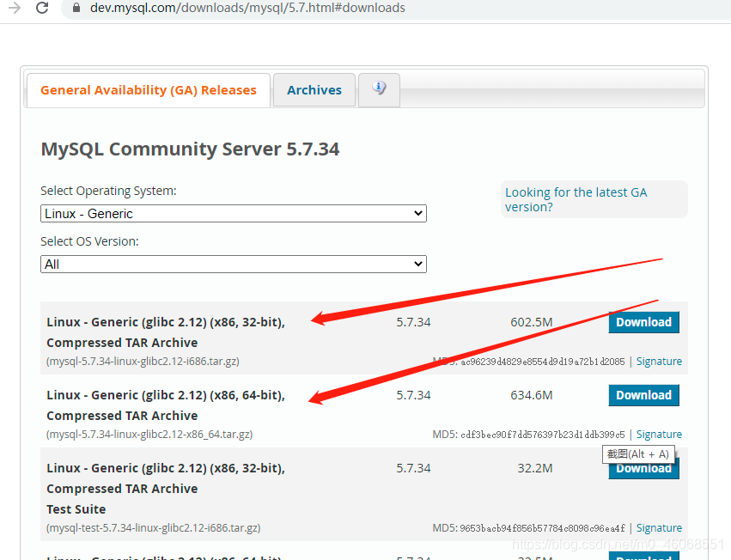Click the padlock site security icon
This screenshot has height=560, width=731.
coord(76,8)
